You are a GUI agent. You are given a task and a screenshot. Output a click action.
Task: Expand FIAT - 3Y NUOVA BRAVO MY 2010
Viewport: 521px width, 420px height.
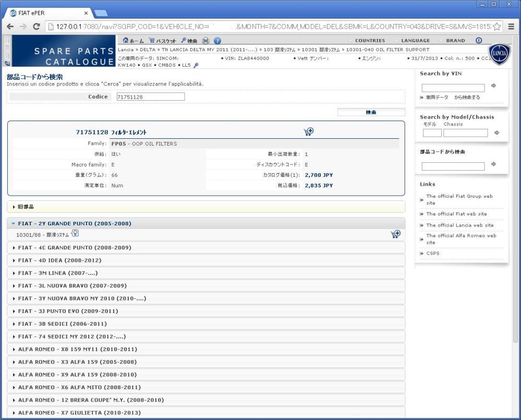206,298
